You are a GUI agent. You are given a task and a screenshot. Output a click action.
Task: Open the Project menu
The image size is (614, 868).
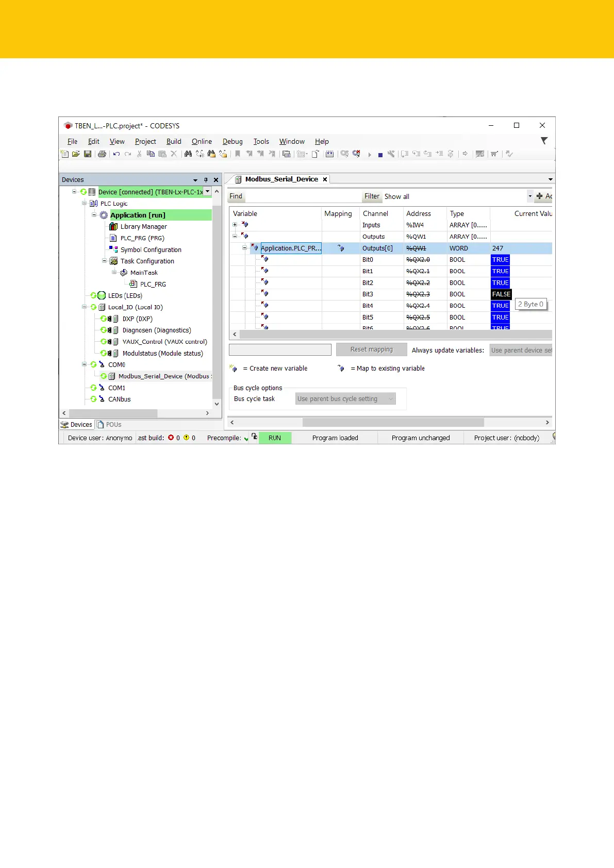[x=145, y=141]
